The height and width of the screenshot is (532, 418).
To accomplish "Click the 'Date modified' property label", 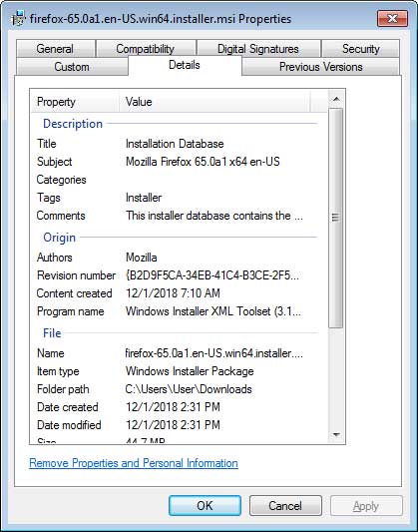I will 69,425.
